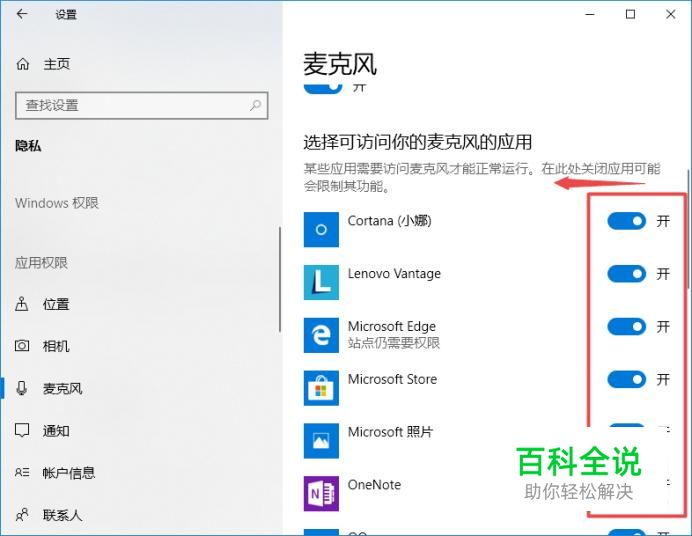Click the Cortana (小娜) label

click(390, 221)
